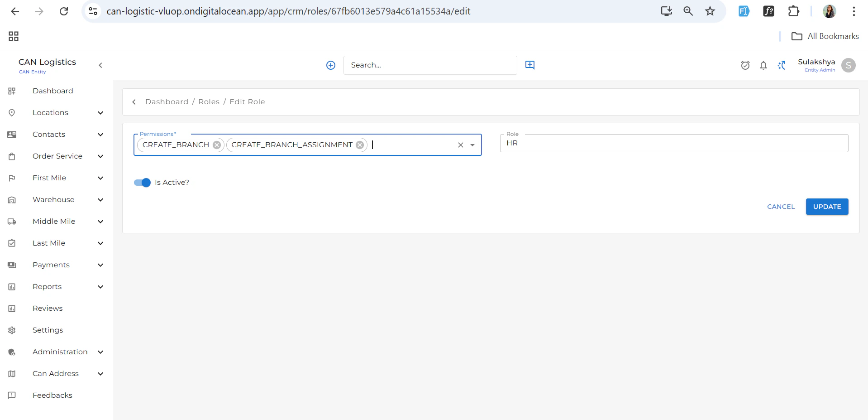Open All Bookmarks folder

825,36
